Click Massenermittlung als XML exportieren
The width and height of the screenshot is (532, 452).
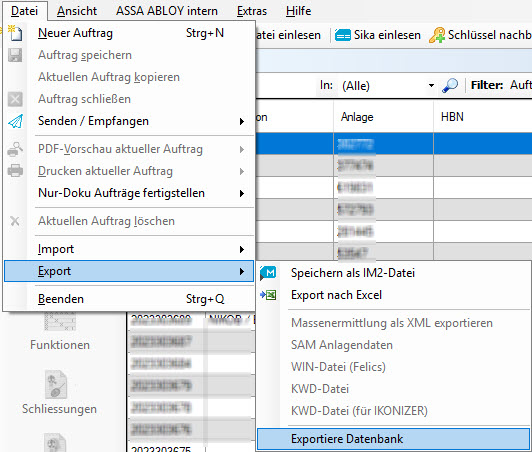coord(393,323)
